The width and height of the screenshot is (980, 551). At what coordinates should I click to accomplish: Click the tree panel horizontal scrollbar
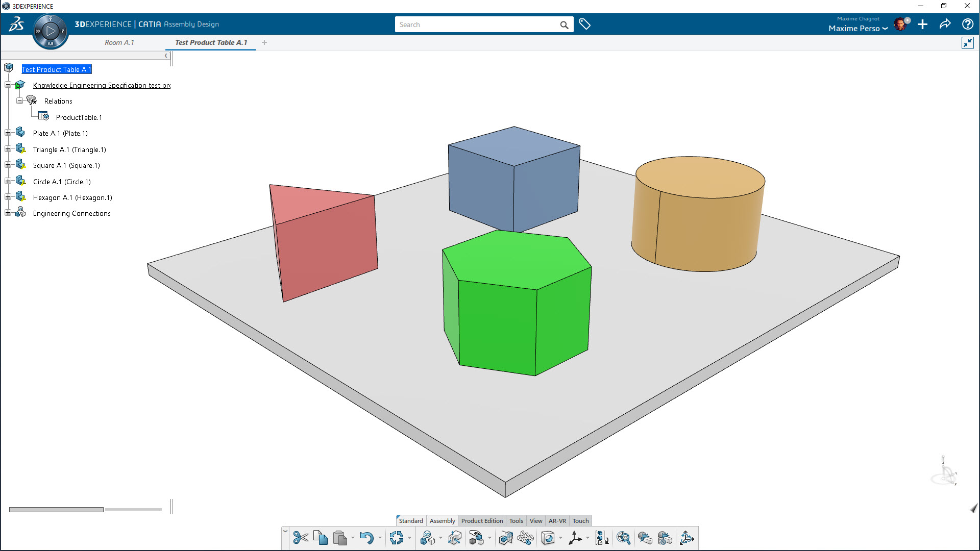coord(56,509)
